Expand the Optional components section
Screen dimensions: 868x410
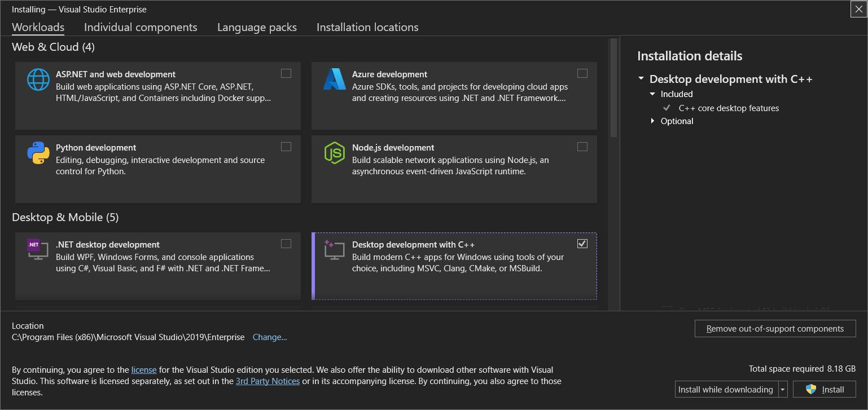pyautogui.click(x=653, y=121)
